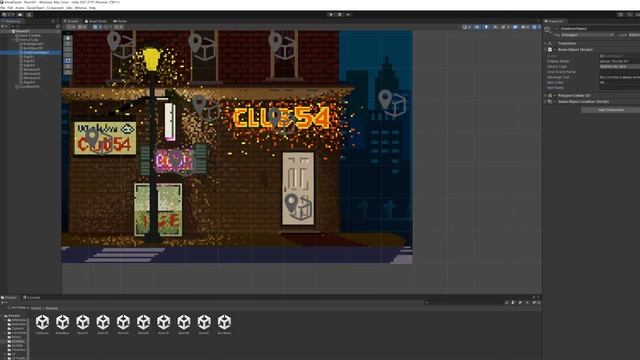
Task: Collapse the Room Object (Script) component
Action: click(546, 49)
